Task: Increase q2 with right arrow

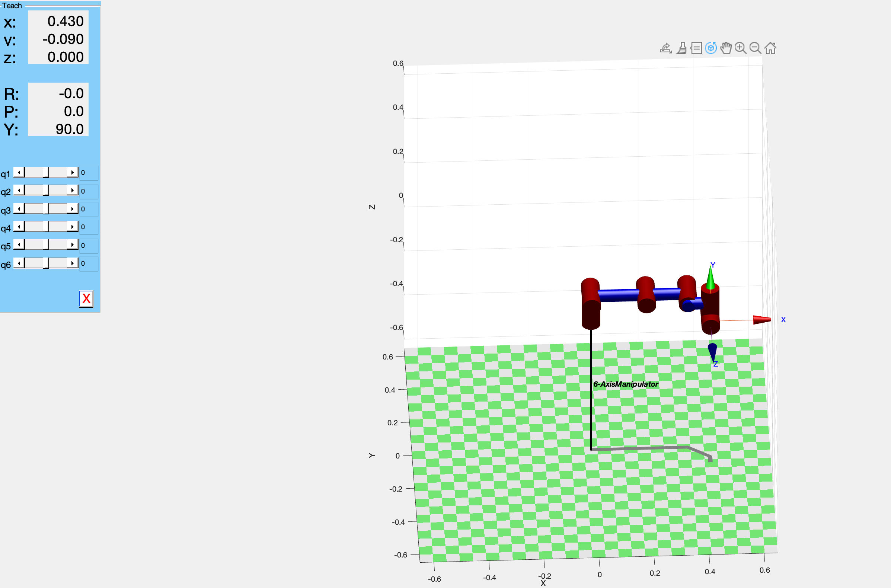Action: click(x=72, y=190)
